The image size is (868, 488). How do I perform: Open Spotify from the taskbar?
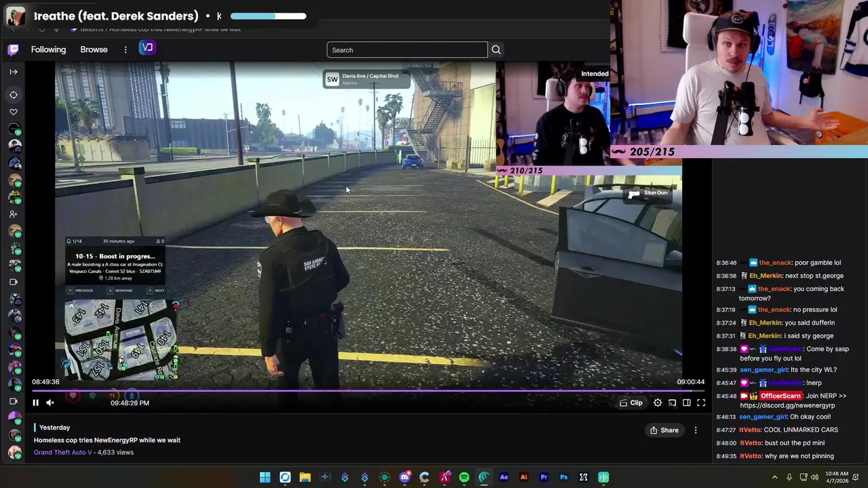click(464, 477)
